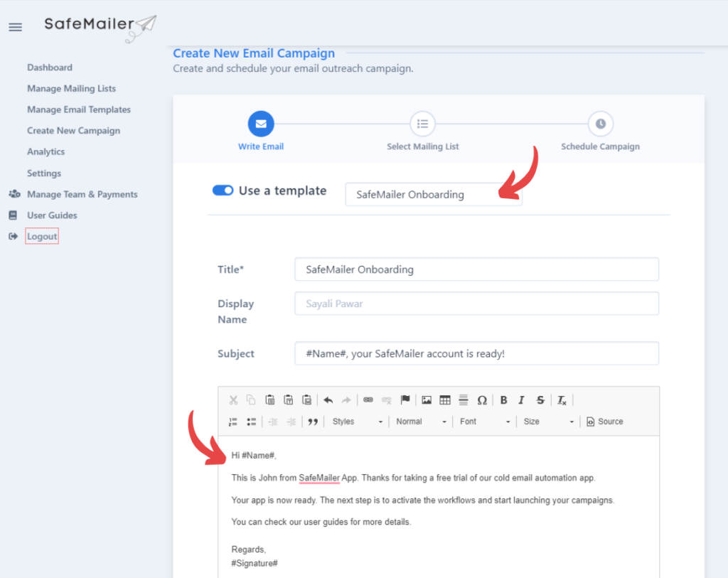Open the SafeMailer Onboarding template dropdown

pos(434,195)
